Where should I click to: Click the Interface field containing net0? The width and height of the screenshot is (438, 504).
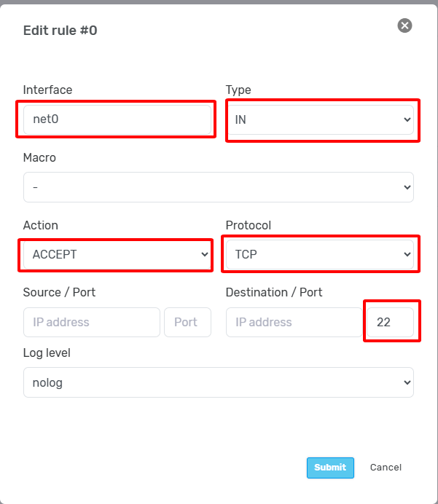(117, 119)
